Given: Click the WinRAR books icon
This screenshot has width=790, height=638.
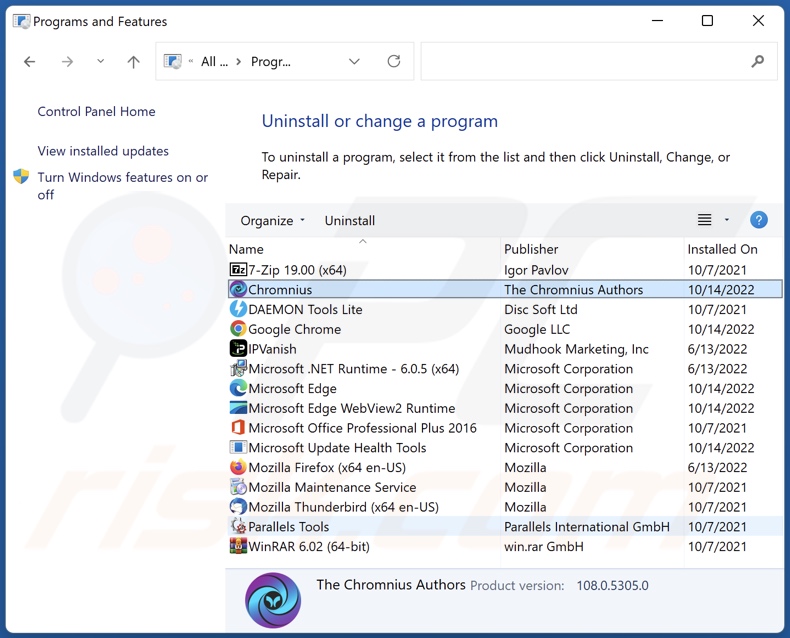Looking at the screenshot, I should click(238, 546).
